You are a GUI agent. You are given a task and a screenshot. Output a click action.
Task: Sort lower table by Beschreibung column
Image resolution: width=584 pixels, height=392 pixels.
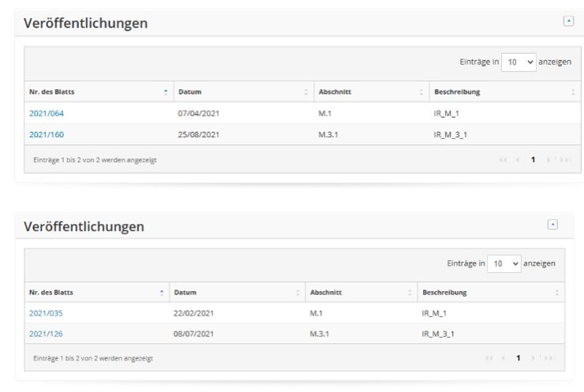(489, 293)
